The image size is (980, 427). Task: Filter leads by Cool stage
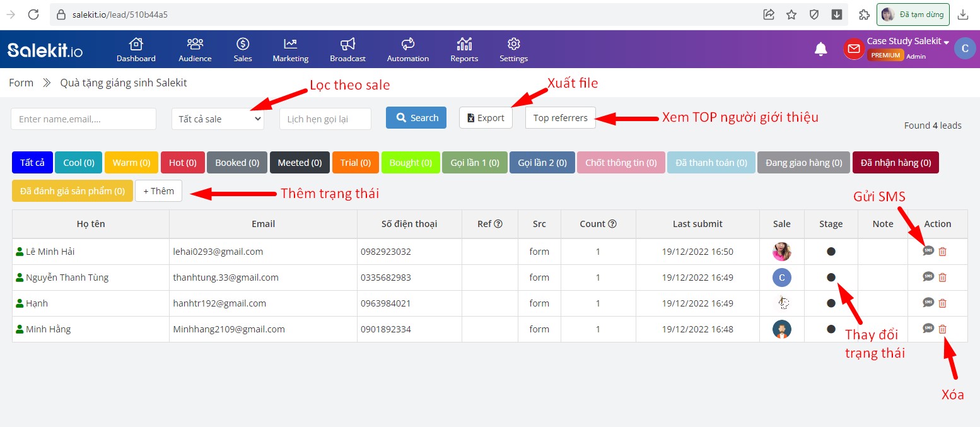coord(79,163)
